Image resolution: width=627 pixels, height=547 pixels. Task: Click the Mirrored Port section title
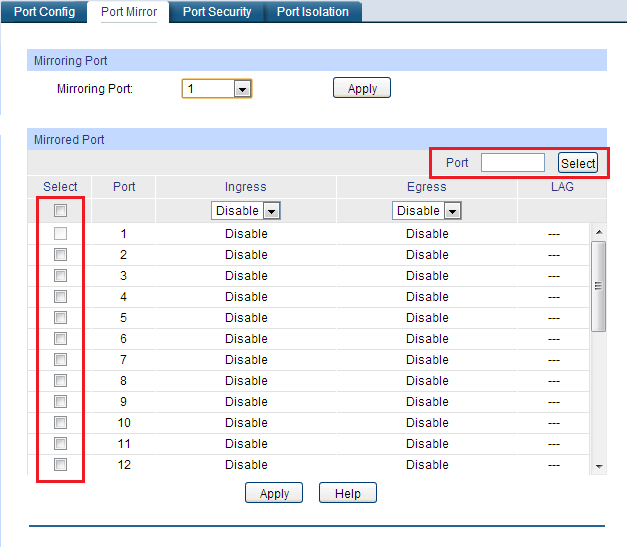coord(69,140)
